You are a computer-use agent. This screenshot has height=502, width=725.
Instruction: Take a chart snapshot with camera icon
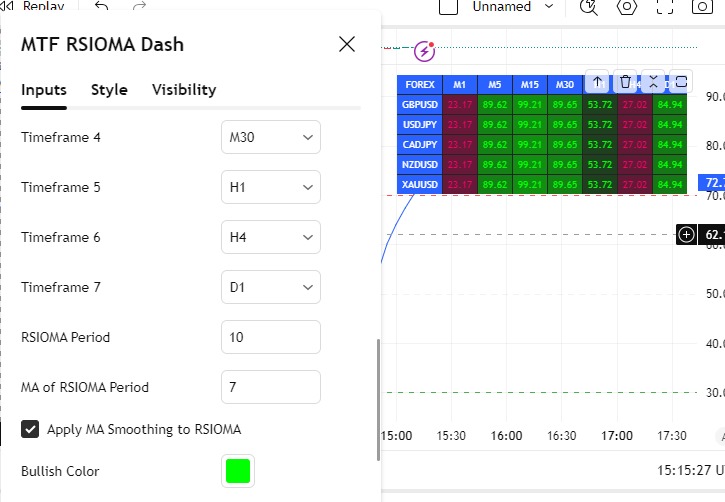click(702, 8)
